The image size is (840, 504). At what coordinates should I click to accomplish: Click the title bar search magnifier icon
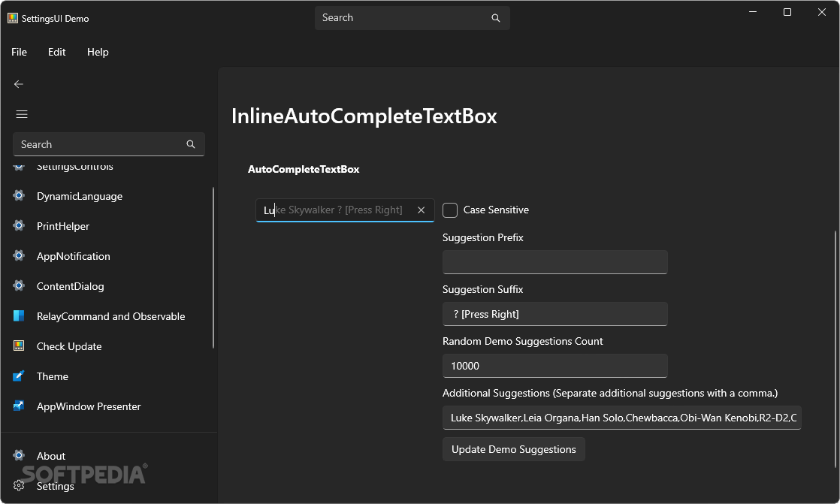[496, 18]
